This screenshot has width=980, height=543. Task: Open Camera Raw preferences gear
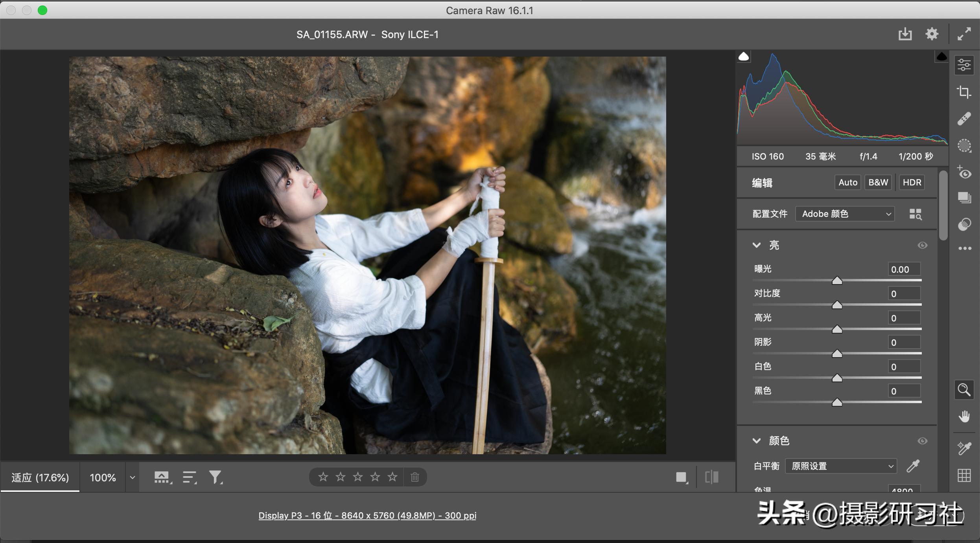[932, 34]
